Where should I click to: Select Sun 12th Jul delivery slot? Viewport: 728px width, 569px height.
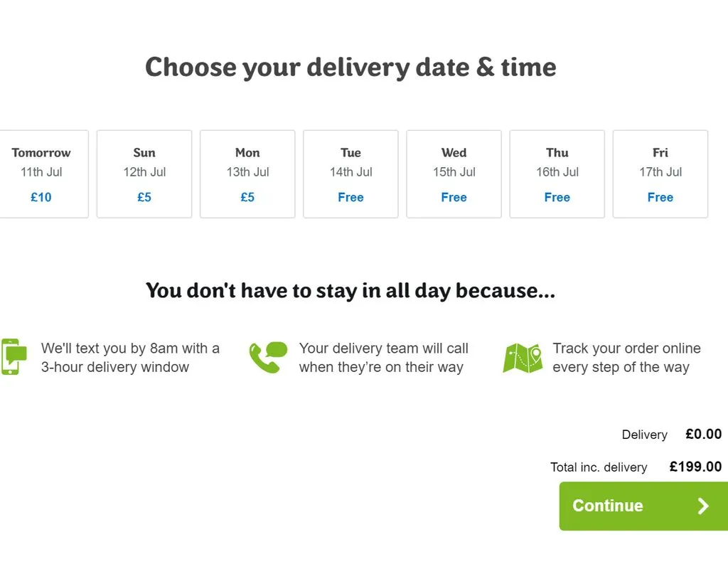pyautogui.click(x=144, y=174)
